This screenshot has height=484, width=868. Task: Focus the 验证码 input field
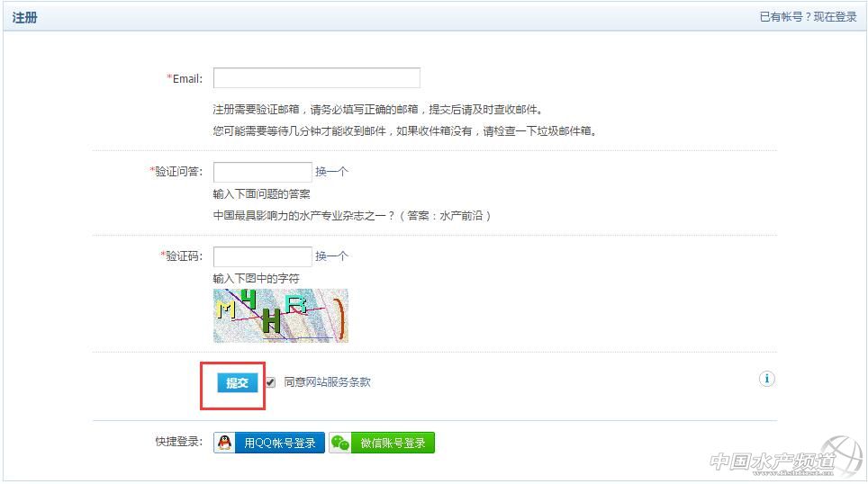(262, 256)
